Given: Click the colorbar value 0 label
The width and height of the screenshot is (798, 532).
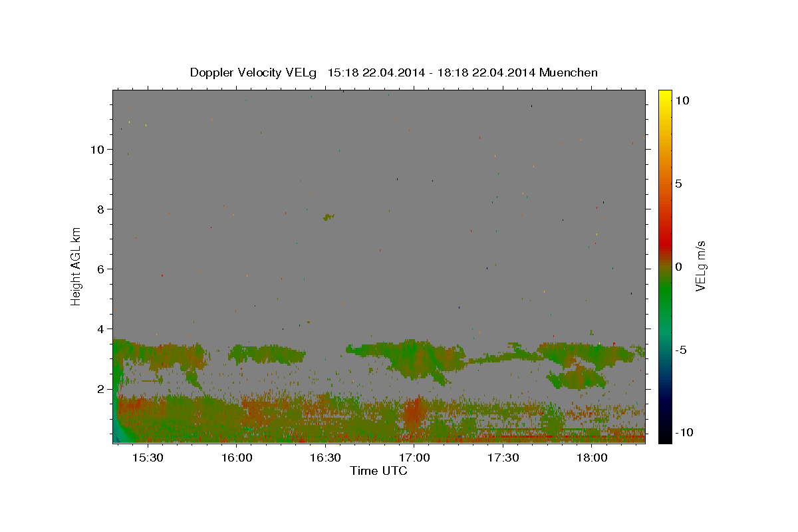Looking at the screenshot, I should click(x=678, y=266).
